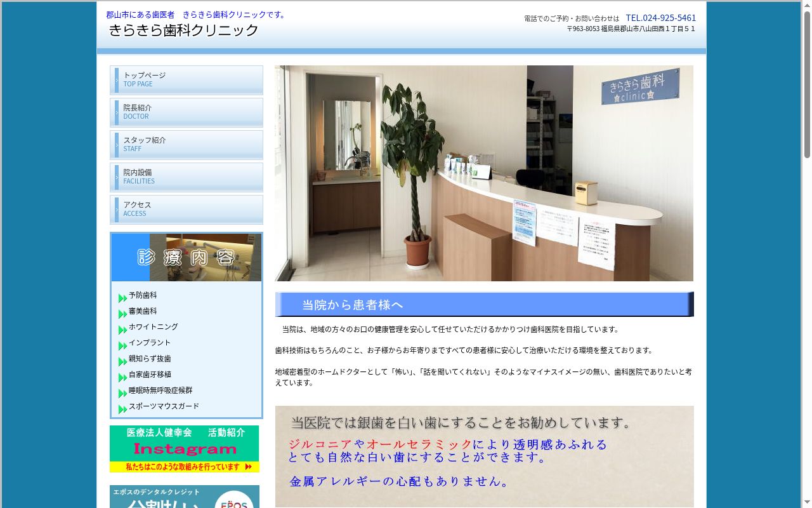Image resolution: width=812 pixels, height=508 pixels.
Task: Click the green arrow icon beside スポーツマウスガード
Action: (x=122, y=410)
